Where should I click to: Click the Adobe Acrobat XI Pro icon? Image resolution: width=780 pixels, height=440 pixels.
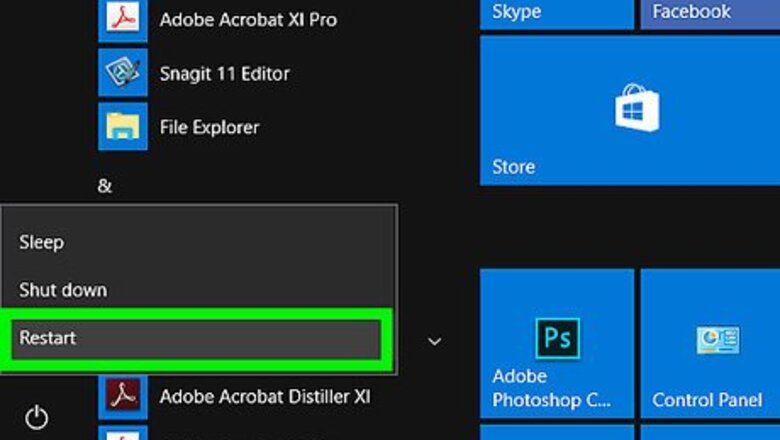pos(123,20)
